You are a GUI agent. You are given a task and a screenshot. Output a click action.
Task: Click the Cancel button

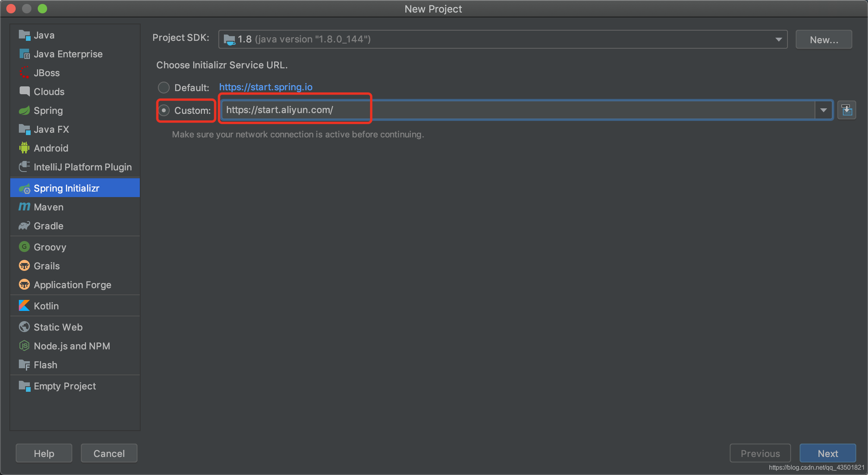pyautogui.click(x=109, y=453)
